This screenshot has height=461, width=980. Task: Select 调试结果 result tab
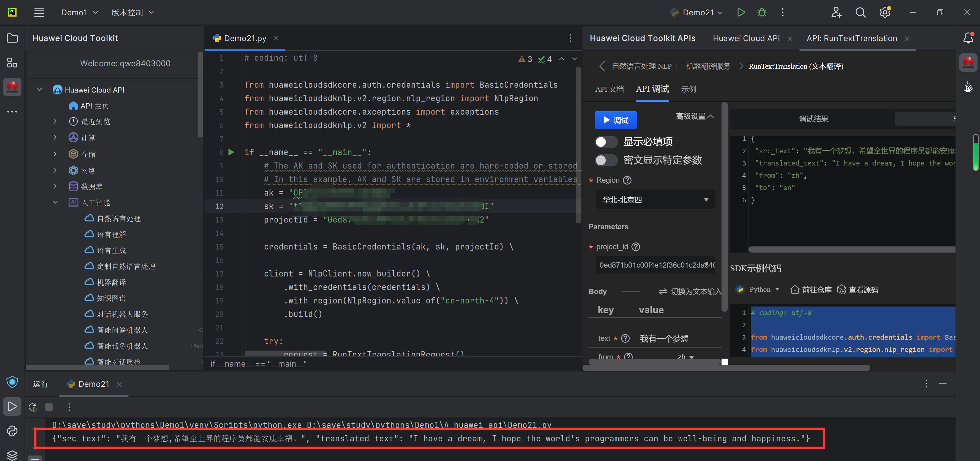coord(813,119)
